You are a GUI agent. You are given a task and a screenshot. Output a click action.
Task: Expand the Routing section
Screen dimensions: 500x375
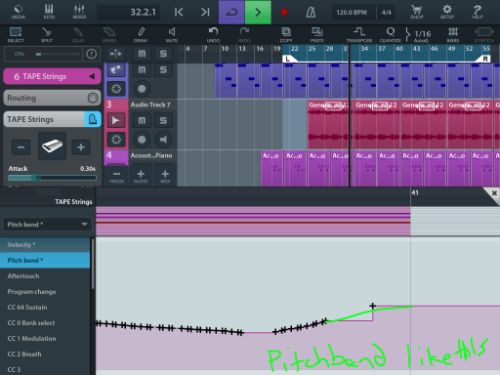[52, 98]
